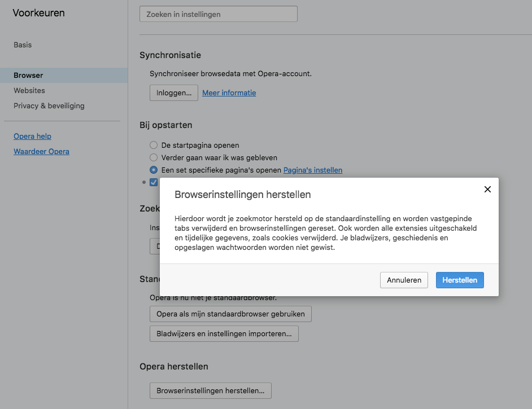Viewport: 532px width, 409px height.
Task: Select Browser in the sidebar
Action: [28, 75]
